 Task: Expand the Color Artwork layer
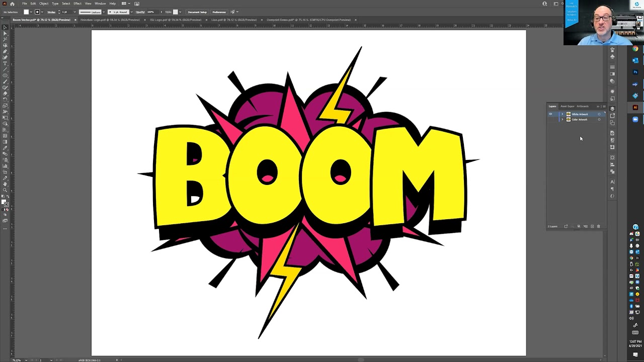click(562, 120)
